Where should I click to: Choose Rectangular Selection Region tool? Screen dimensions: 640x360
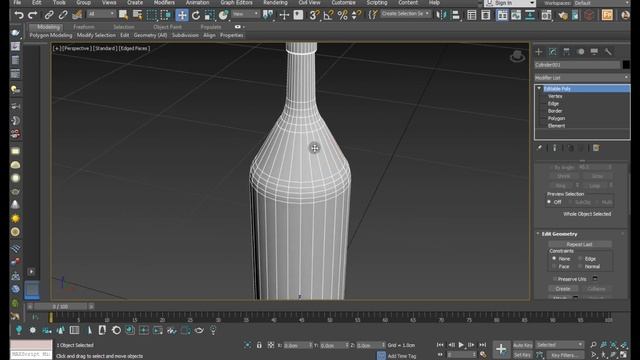(151, 16)
